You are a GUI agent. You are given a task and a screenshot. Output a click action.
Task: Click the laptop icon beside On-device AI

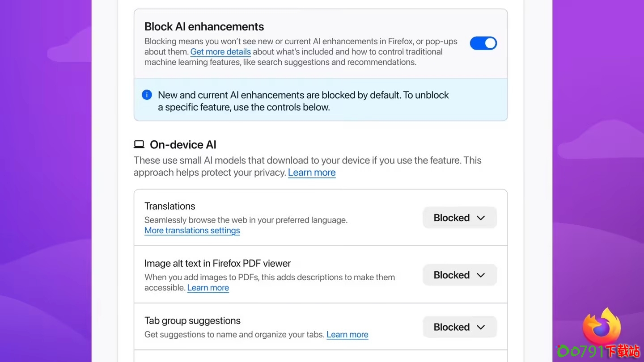[x=139, y=144]
